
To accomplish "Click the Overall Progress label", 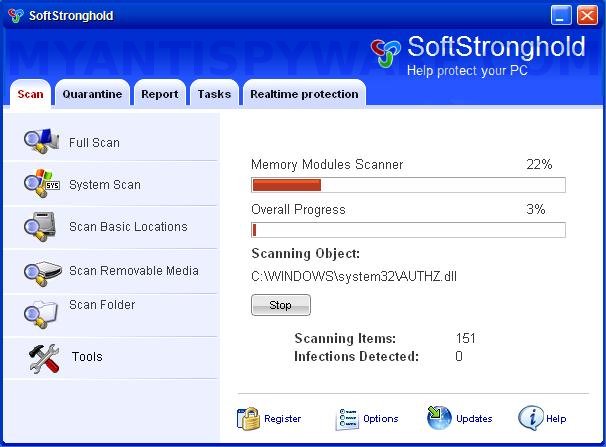I will tap(298, 209).
